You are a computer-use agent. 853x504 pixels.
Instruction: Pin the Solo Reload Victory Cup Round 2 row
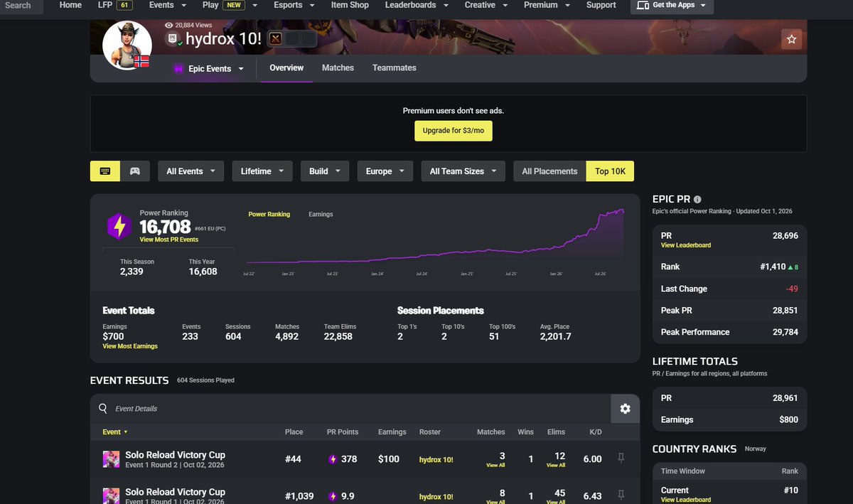coord(621,459)
